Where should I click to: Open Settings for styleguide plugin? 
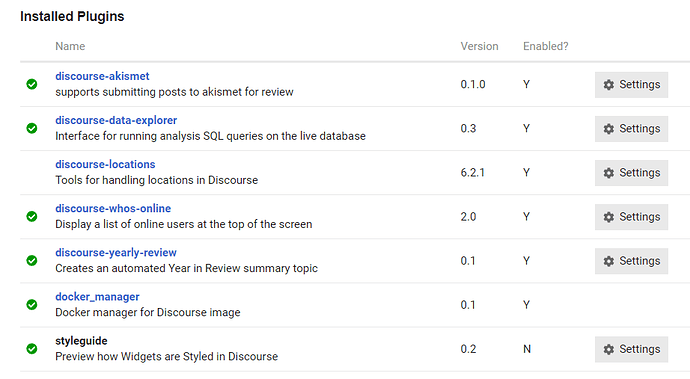tap(631, 349)
